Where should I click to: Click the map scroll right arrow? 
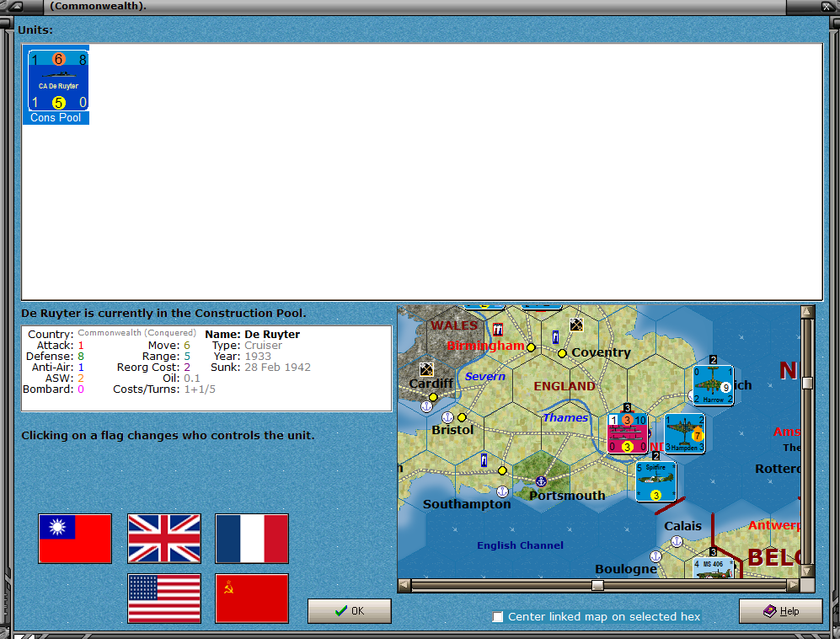coord(794,585)
